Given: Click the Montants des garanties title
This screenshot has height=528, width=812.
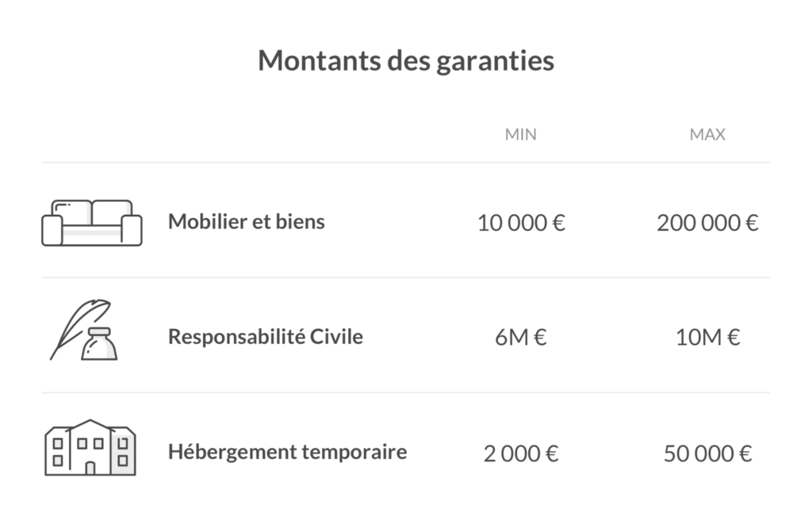Looking at the screenshot, I should pos(406,61).
